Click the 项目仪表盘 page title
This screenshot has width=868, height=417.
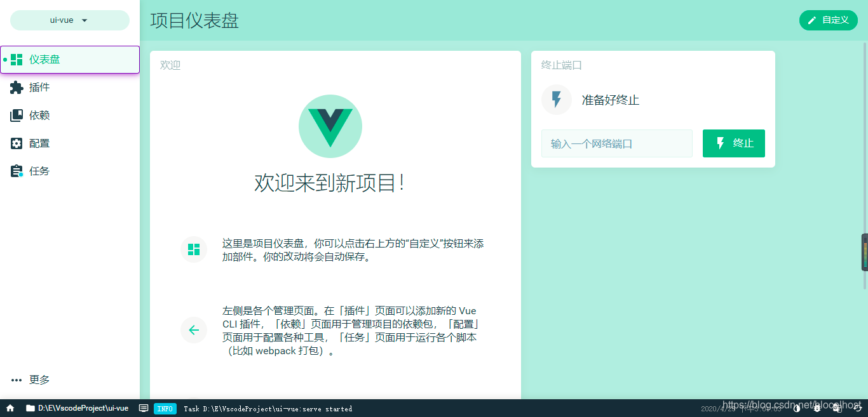194,20
